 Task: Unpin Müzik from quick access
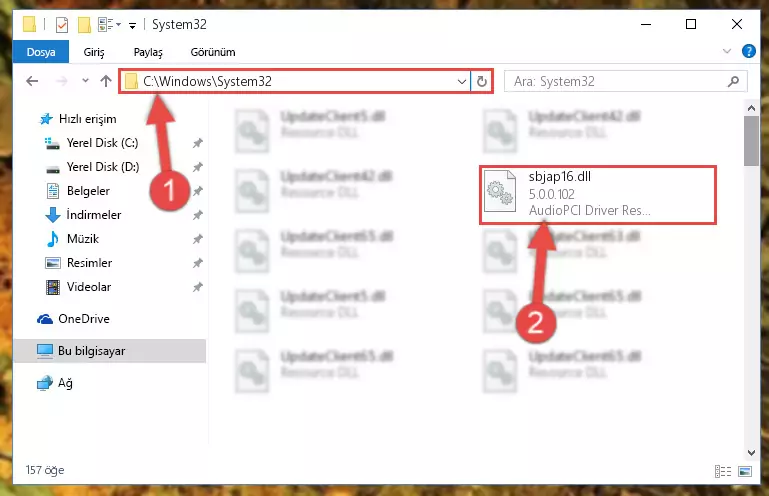197,239
